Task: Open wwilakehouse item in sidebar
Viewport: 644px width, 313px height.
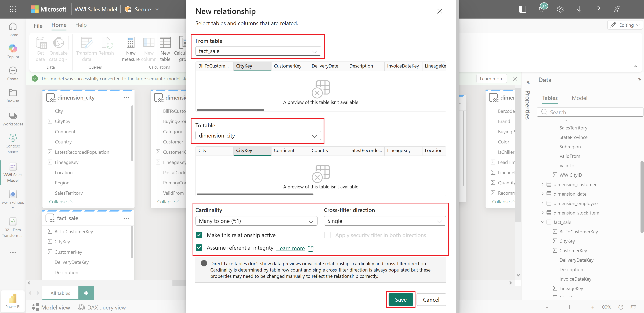Action: [x=13, y=194]
